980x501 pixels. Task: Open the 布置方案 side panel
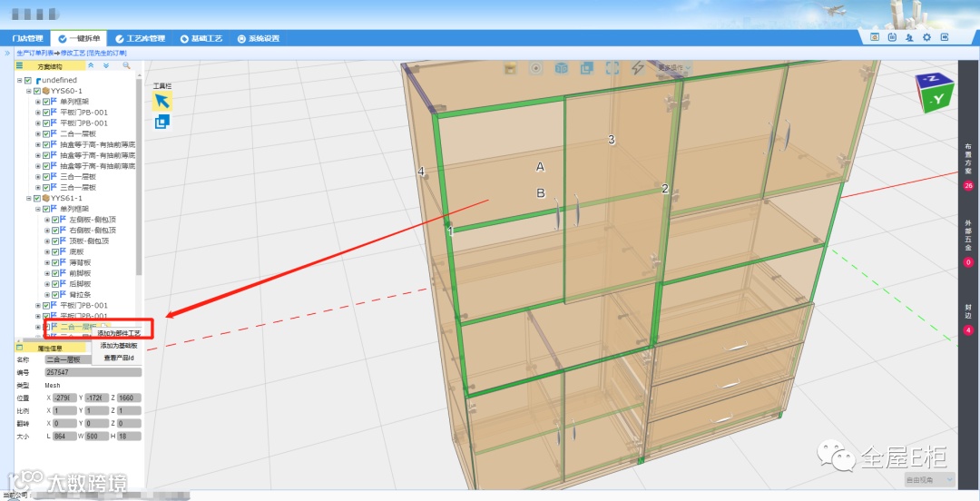pyautogui.click(x=968, y=166)
